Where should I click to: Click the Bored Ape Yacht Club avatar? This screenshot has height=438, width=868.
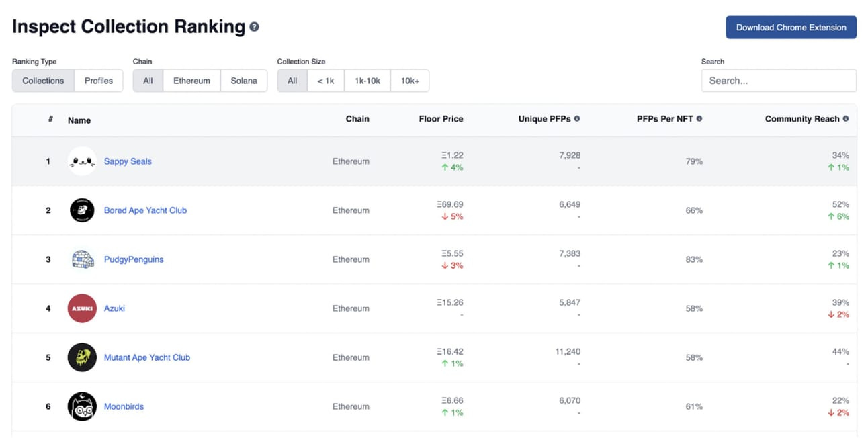[x=82, y=210]
